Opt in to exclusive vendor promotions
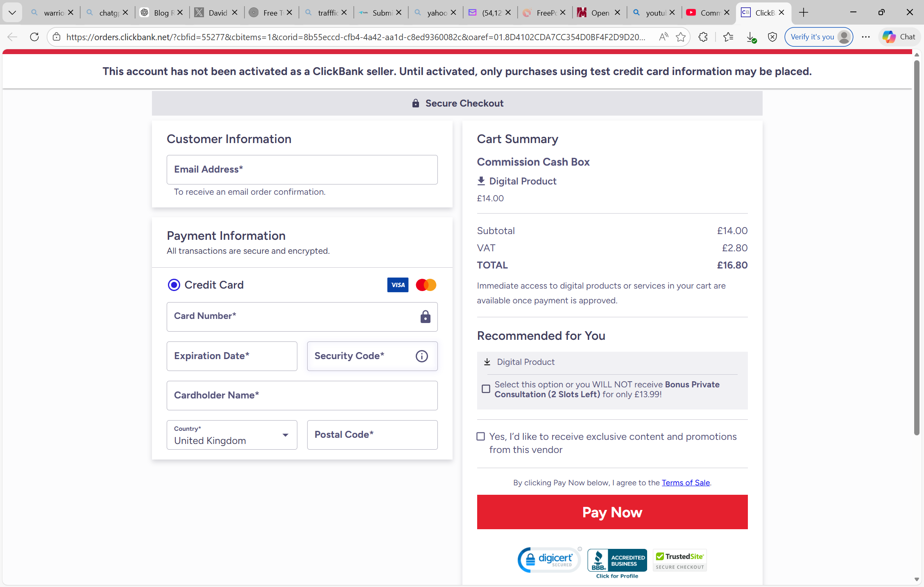 click(x=481, y=437)
